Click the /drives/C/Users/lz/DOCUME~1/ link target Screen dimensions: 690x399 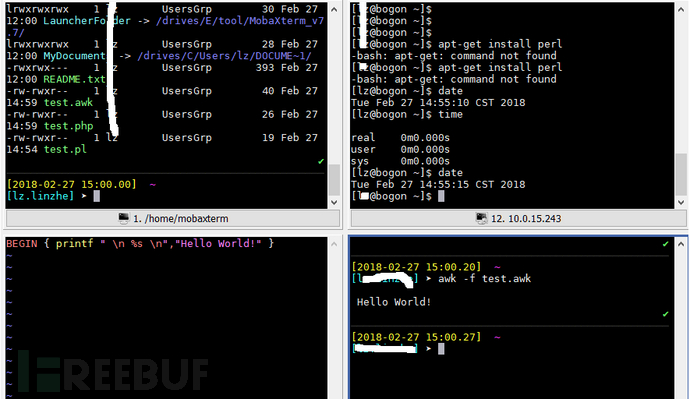click(x=224, y=56)
